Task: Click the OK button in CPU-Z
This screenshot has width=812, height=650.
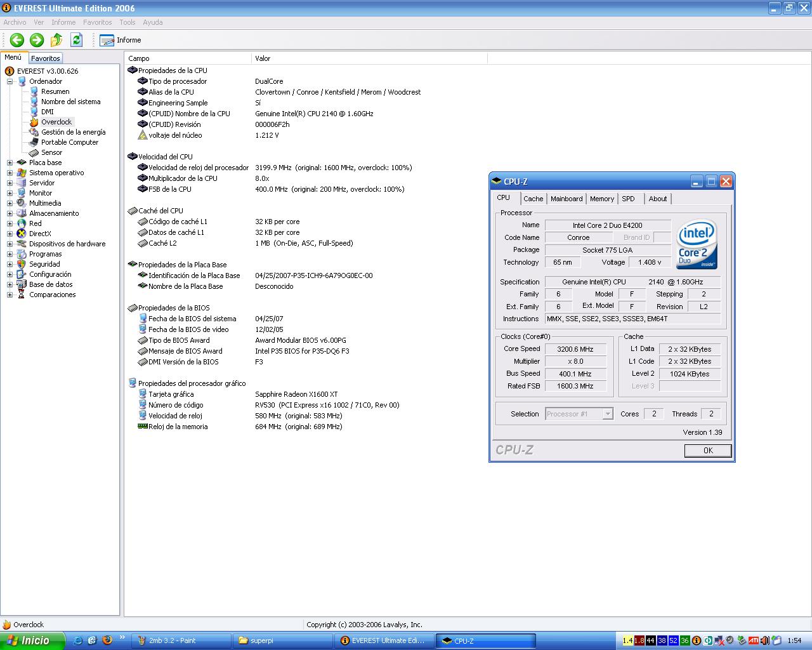Action: point(708,451)
